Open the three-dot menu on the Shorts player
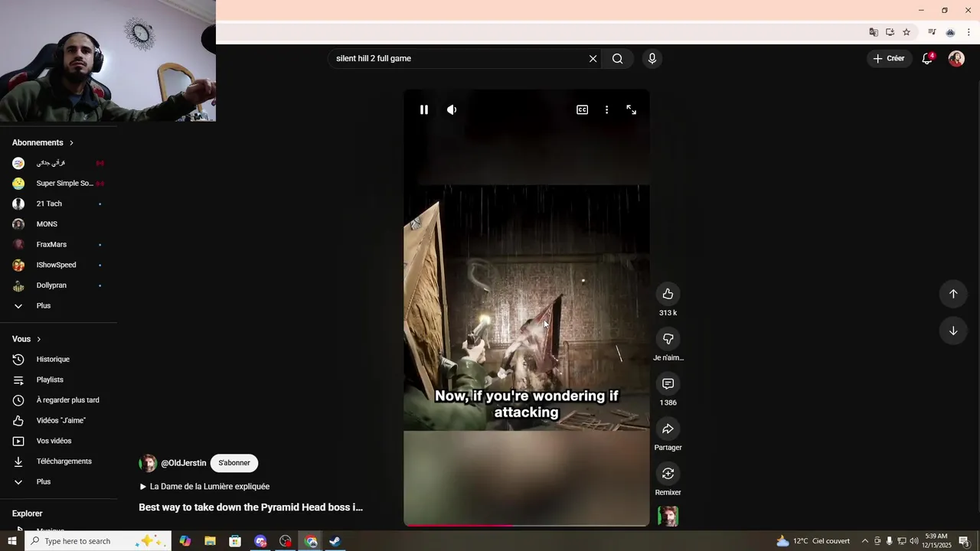The height and width of the screenshot is (551, 980). pyautogui.click(x=606, y=109)
